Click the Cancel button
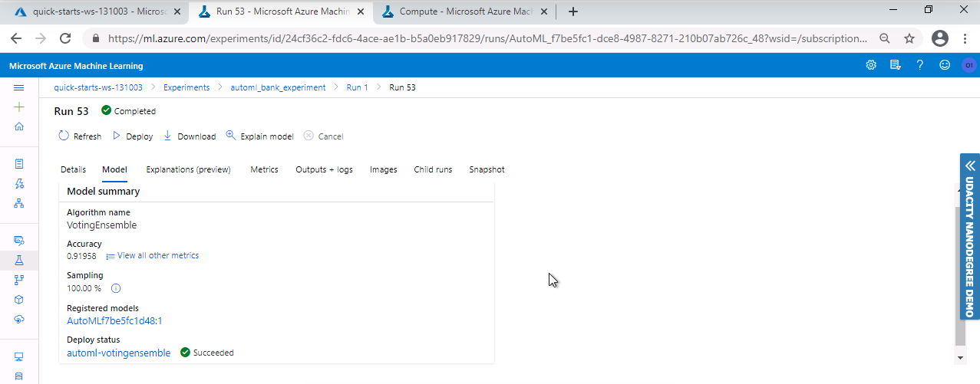 pos(323,136)
